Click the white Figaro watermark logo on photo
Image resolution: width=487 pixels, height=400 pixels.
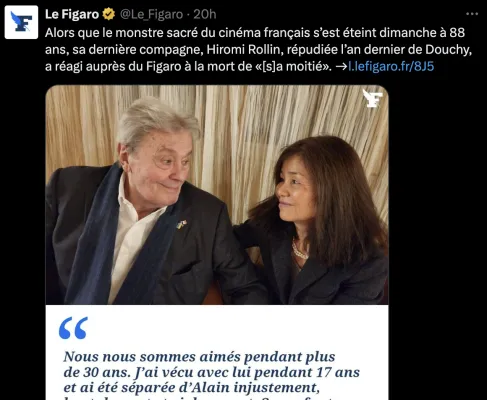point(372,98)
